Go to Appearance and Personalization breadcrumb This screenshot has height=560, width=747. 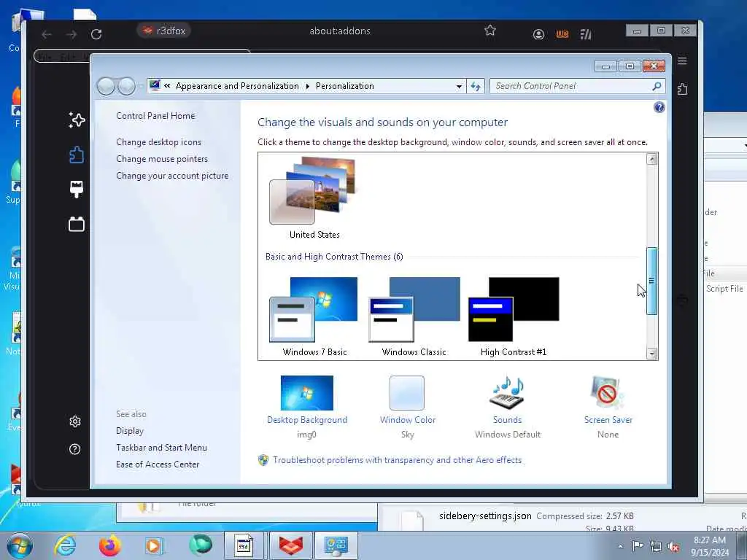(237, 86)
